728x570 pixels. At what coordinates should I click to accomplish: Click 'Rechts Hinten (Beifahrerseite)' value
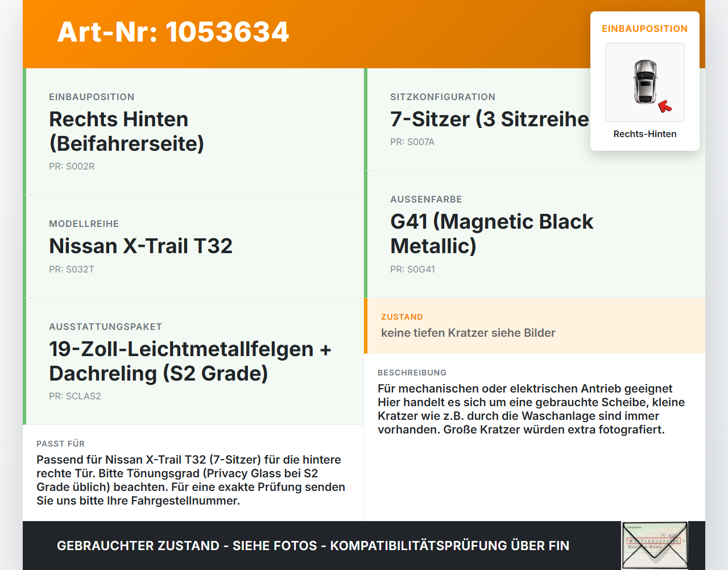pos(126,131)
